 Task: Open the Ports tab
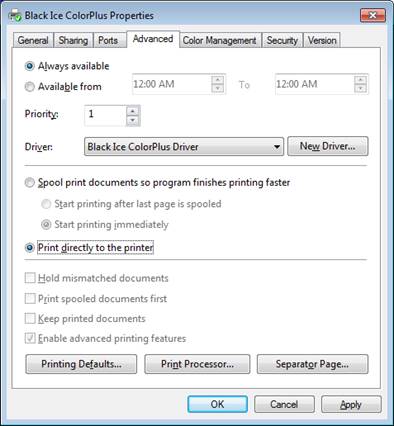pos(108,40)
